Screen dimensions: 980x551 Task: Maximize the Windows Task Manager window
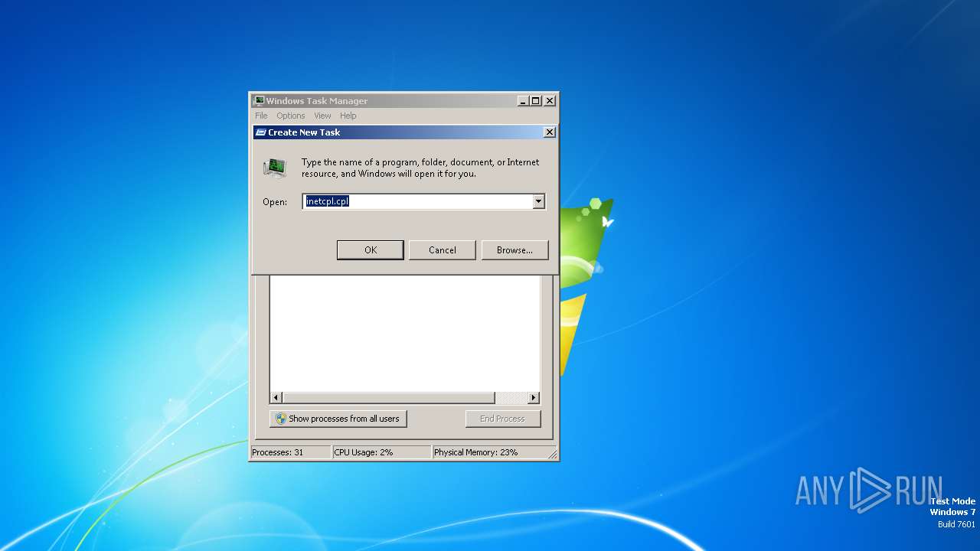(536, 101)
